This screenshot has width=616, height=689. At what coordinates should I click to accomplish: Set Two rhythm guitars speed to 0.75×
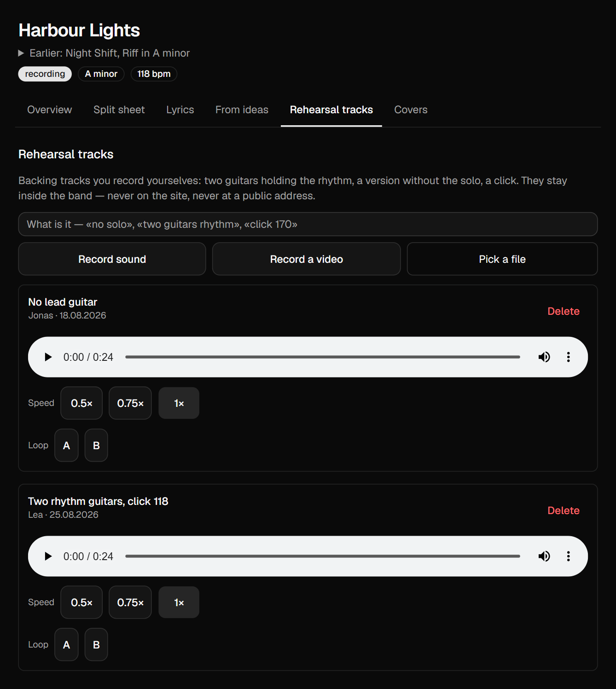click(x=130, y=602)
